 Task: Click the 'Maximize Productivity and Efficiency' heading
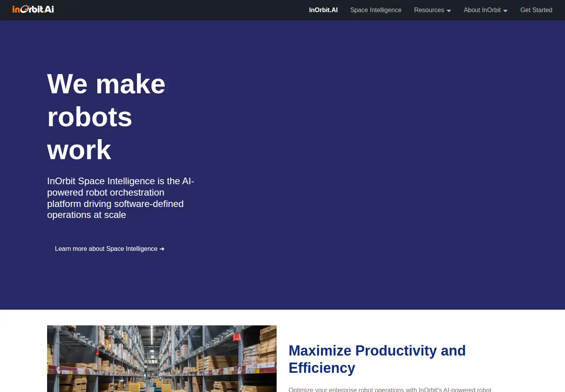(377, 359)
